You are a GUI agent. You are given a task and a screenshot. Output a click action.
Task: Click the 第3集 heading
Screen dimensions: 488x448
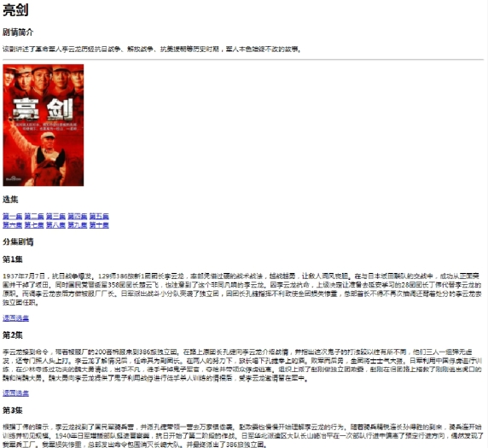coord(13,410)
